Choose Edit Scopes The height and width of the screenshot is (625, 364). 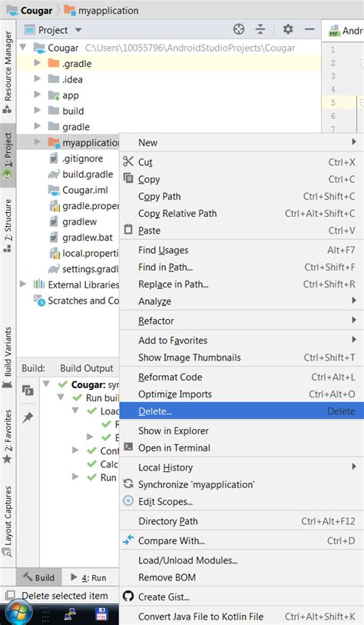pos(242,501)
